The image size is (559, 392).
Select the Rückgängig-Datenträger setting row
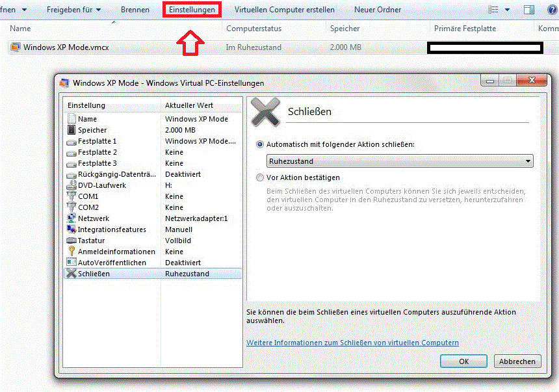(x=153, y=174)
